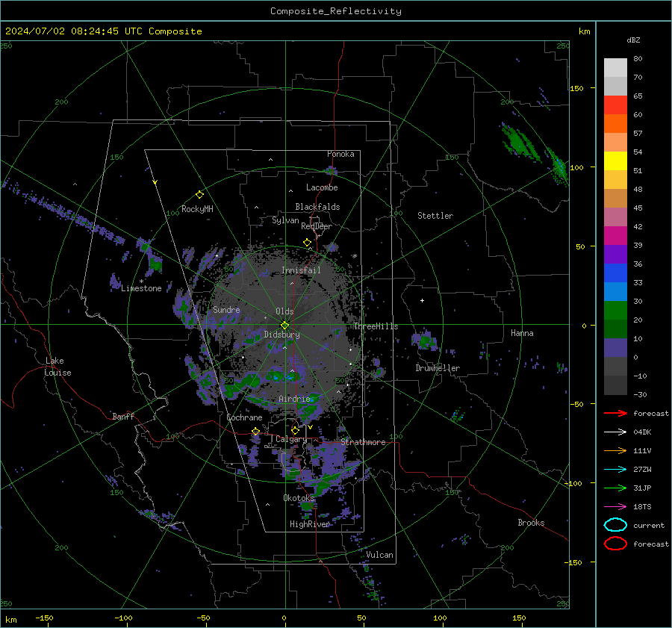
Task: Select the light blue 30-33 dBZ swatch
Action: point(615,291)
